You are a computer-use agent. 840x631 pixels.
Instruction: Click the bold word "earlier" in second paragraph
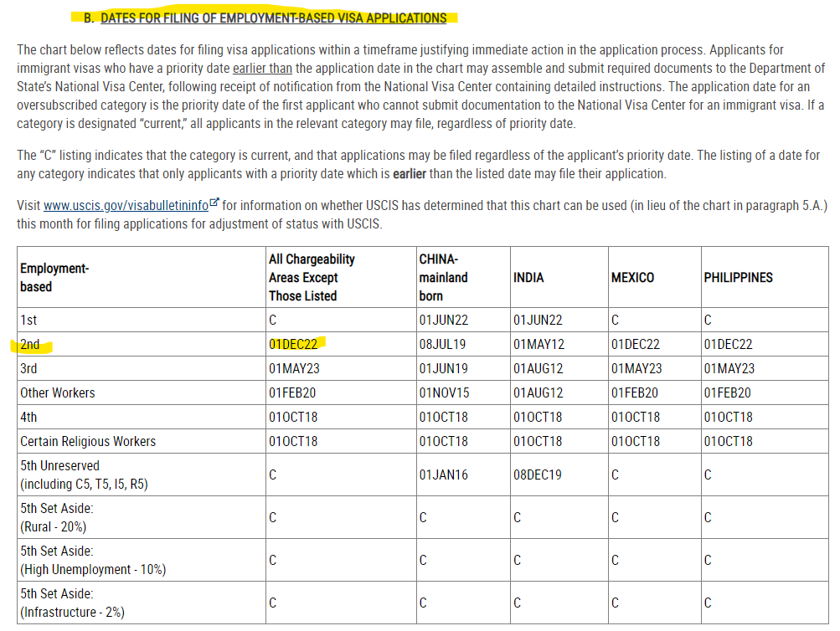pyautogui.click(x=410, y=174)
